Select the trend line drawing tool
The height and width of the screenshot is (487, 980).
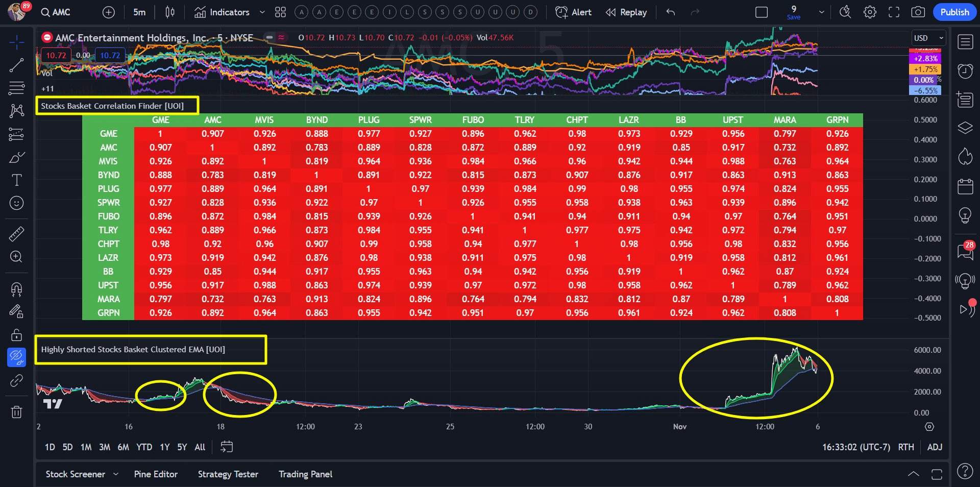point(16,65)
